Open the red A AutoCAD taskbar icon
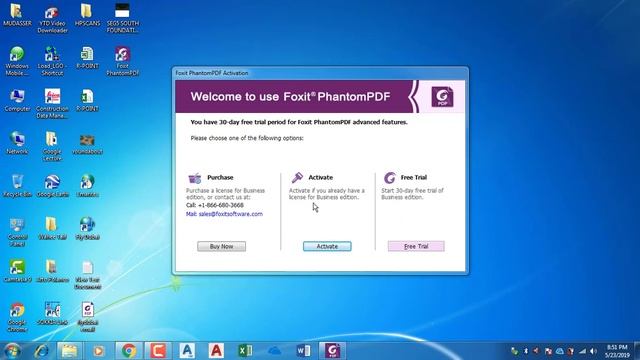 [216, 351]
